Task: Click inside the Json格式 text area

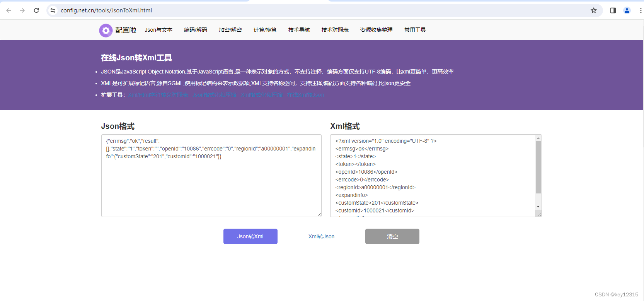Action: [x=211, y=176]
